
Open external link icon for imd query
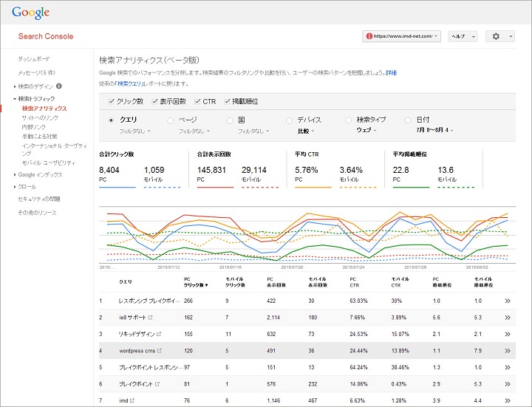(132, 400)
